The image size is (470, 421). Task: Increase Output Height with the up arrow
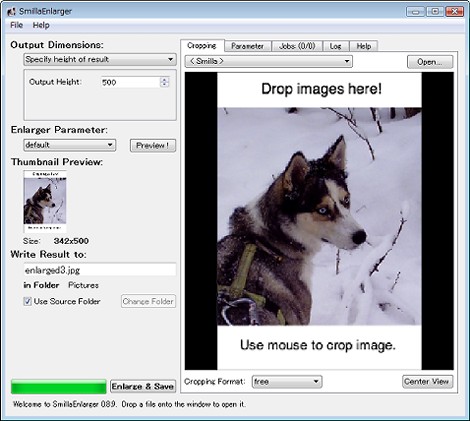tap(164, 79)
